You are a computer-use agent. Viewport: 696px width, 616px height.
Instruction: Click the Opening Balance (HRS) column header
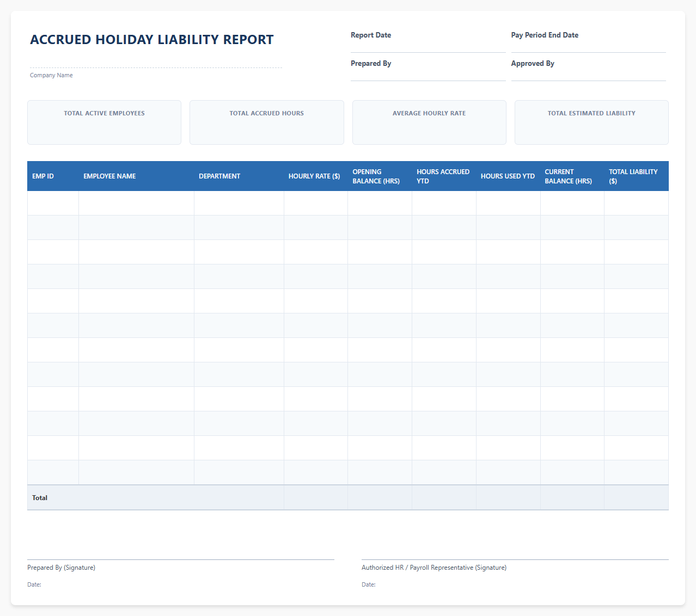pyautogui.click(x=380, y=176)
